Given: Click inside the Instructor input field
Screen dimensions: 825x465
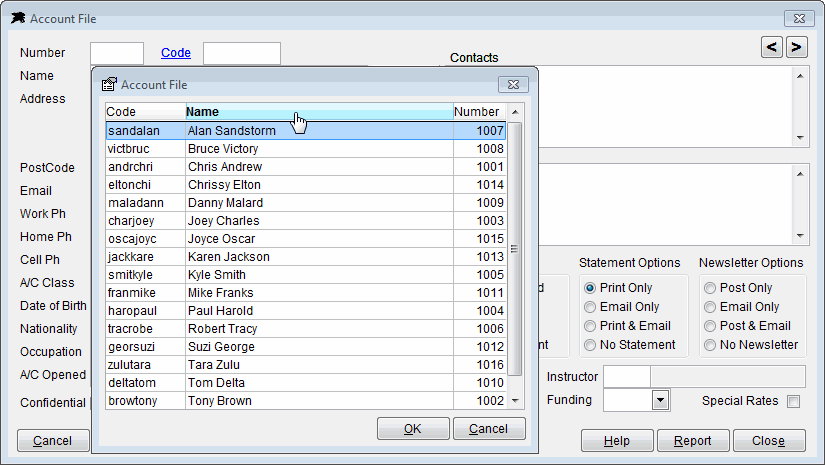Looking at the screenshot, I should pos(627,377).
